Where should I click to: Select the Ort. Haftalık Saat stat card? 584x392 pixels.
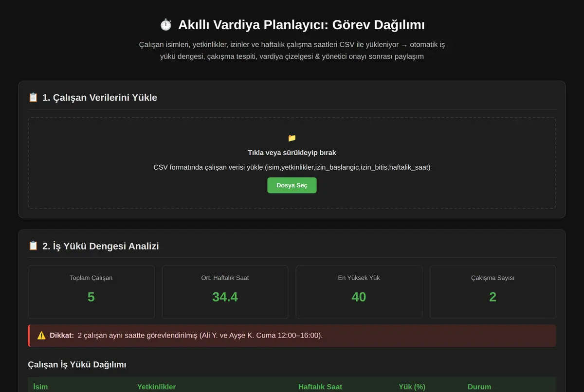(225, 292)
